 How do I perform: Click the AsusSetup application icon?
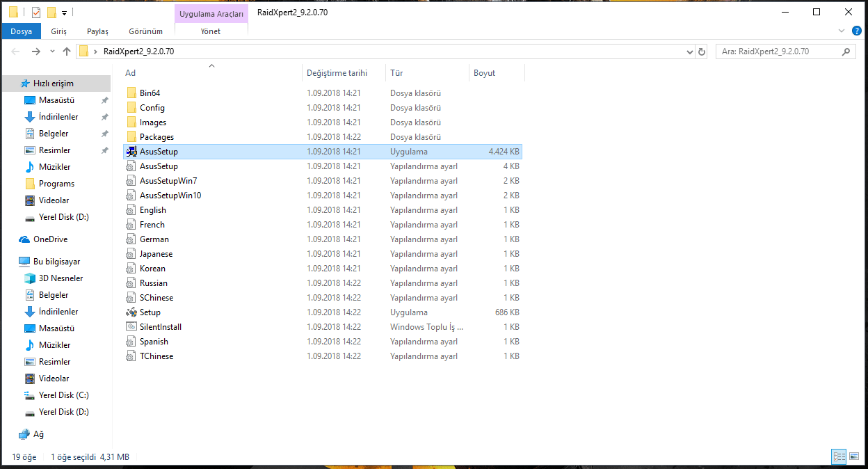click(x=131, y=152)
